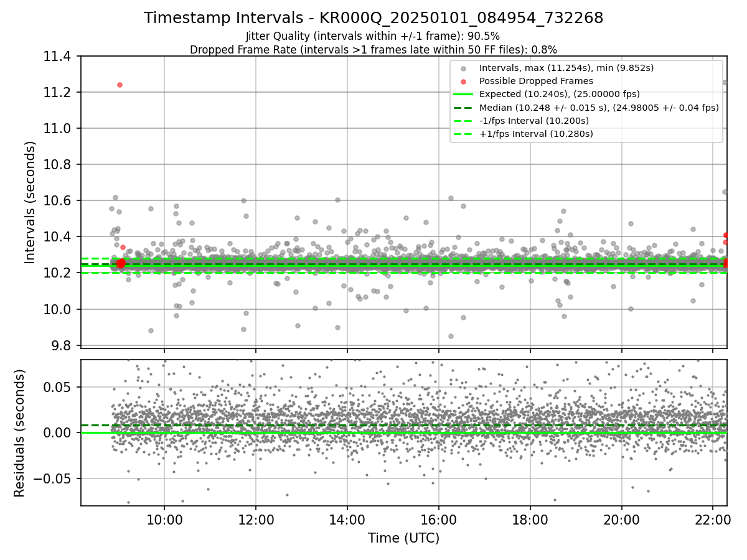Image resolution: width=747 pixels, height=560 pixels.
Task: Click the red marker icon in the legend
Action: click(463, 82)
